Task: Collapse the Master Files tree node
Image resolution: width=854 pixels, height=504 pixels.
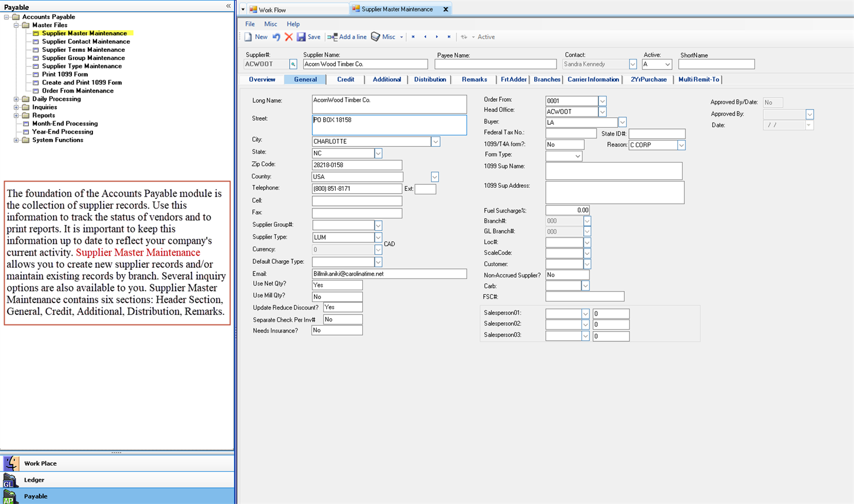Action: (16, 25)
